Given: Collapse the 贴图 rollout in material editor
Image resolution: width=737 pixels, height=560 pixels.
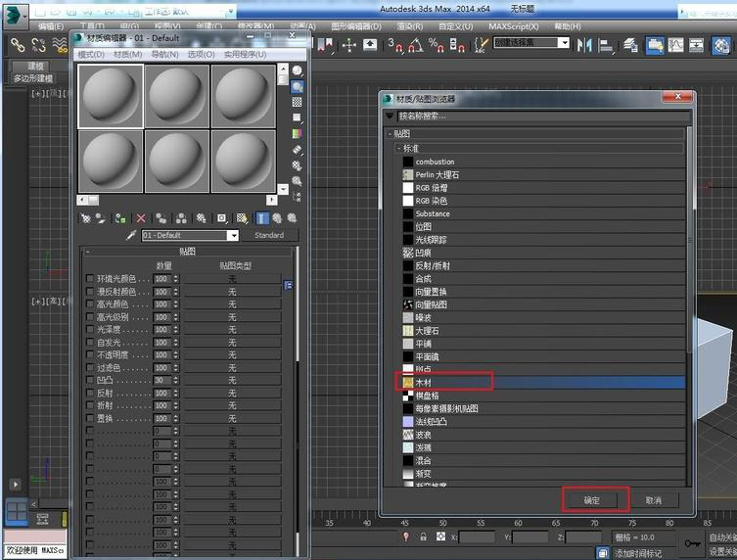Looking at the screenshot, I should (88, 252).
